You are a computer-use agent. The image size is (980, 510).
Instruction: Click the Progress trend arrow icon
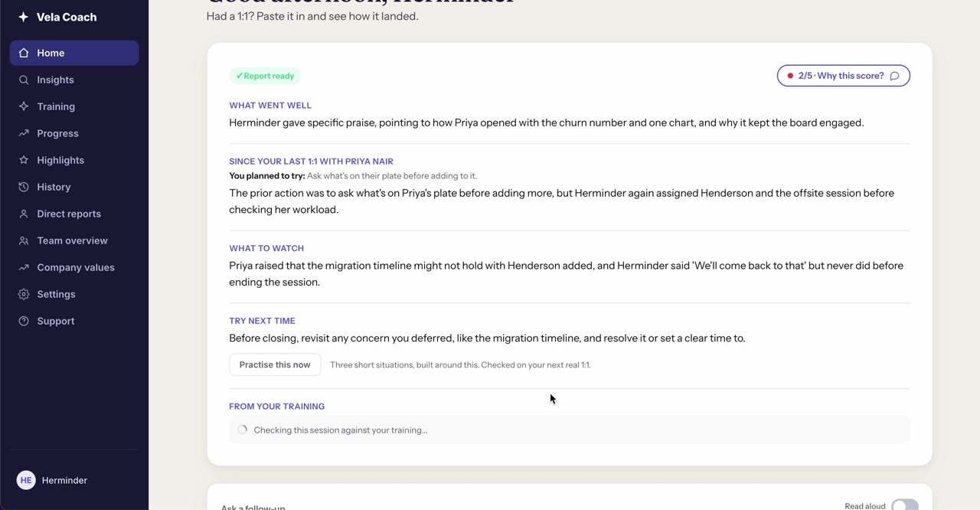pyautogui.click(x=24, y=133)
